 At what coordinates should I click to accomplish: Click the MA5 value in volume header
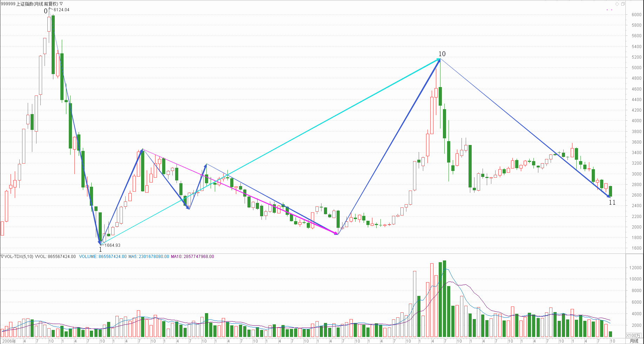point(148,257)
